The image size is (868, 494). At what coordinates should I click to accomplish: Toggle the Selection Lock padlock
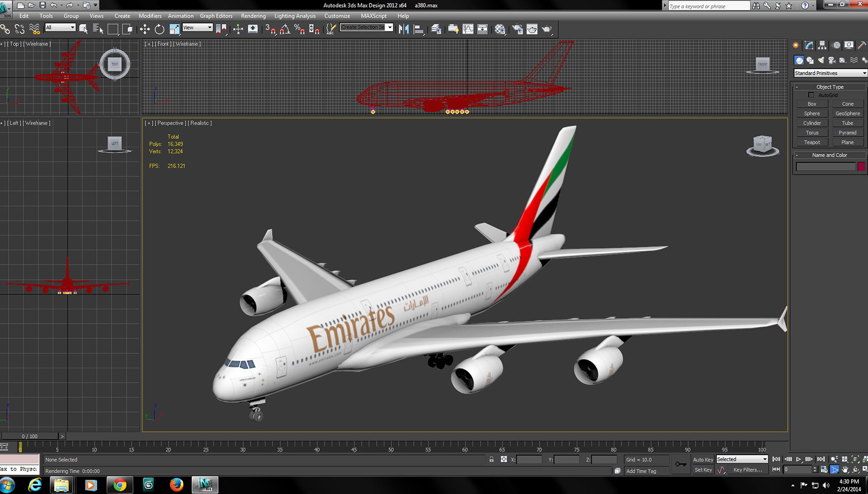click(491, 459)
